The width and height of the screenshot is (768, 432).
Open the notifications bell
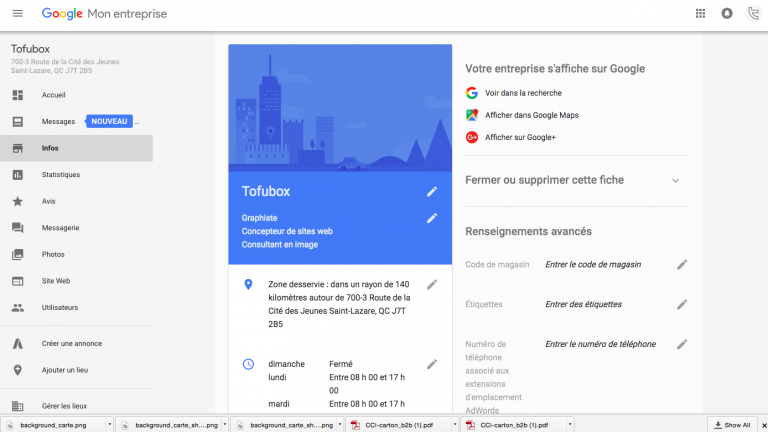(727, 14)
